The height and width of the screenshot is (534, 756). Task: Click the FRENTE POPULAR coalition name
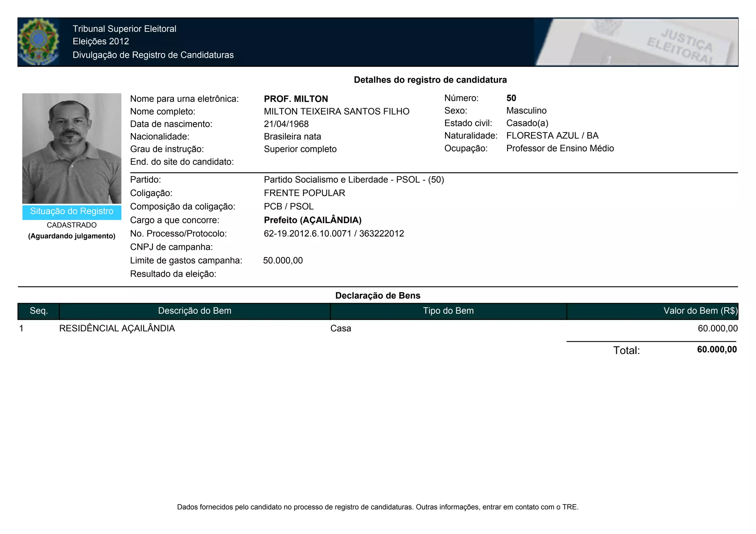(304, 193)
